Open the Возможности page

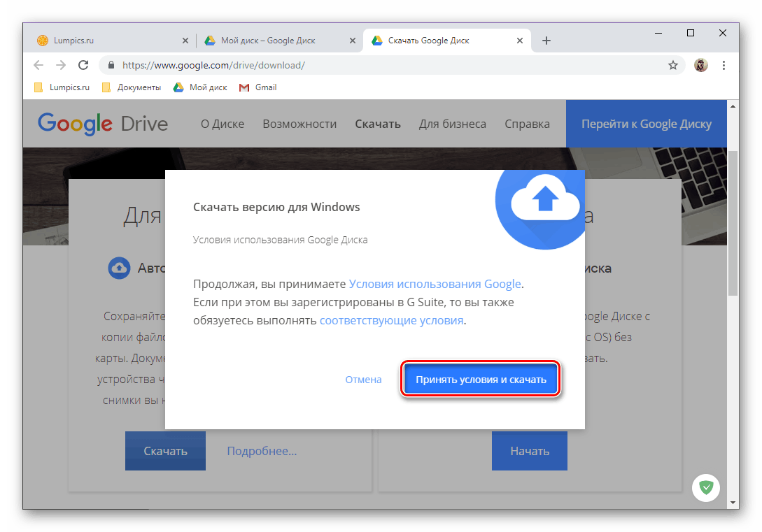299,124
